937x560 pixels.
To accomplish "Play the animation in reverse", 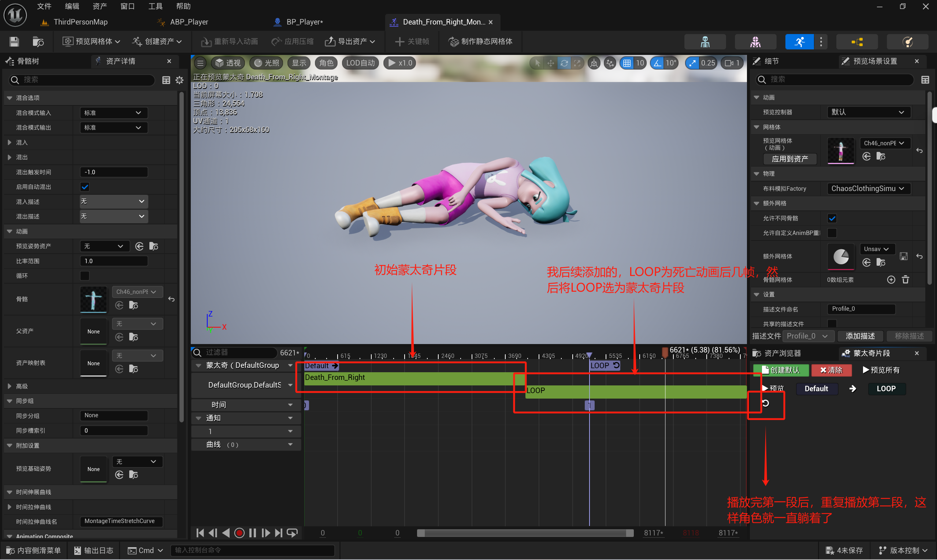I will coord(226,533).
